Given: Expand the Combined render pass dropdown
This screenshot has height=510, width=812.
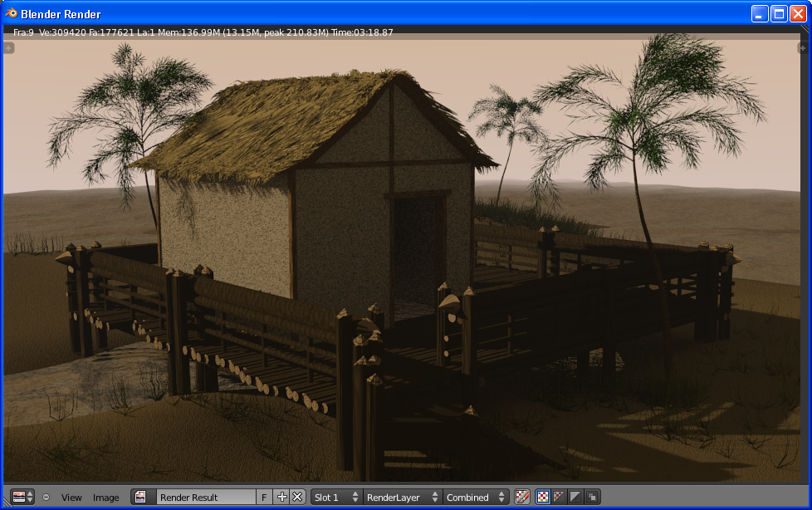Looking at the screenshot, I should (x=476, y=497).
